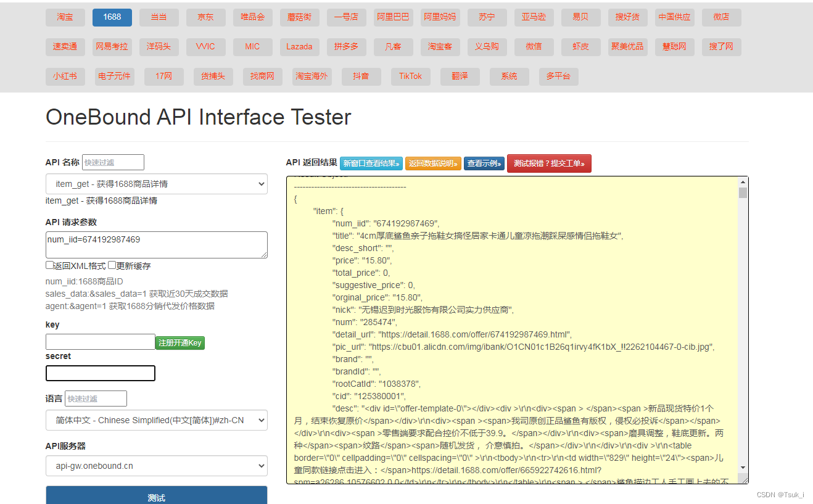Choose the 凡客 tab

click(x=394, y=47)
